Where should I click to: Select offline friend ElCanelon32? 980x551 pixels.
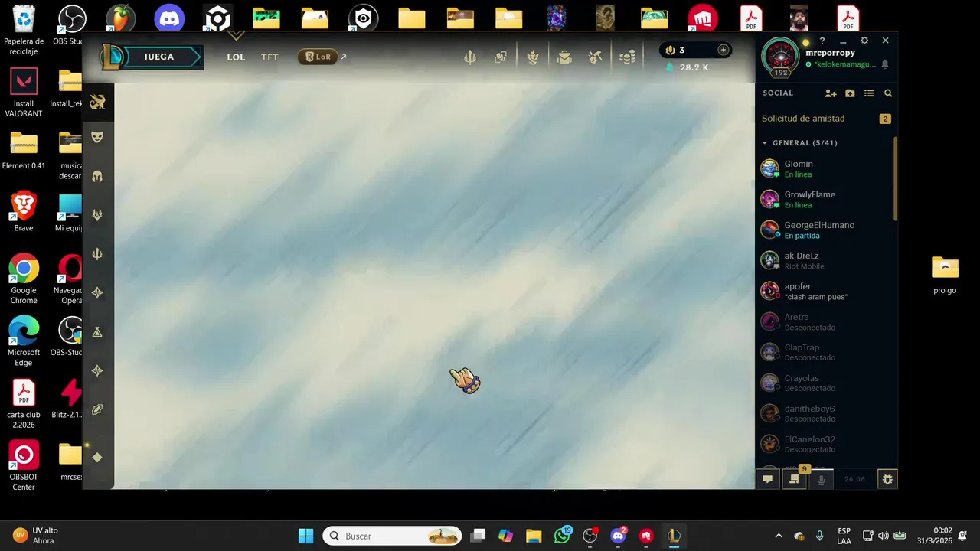pos(825,444)
